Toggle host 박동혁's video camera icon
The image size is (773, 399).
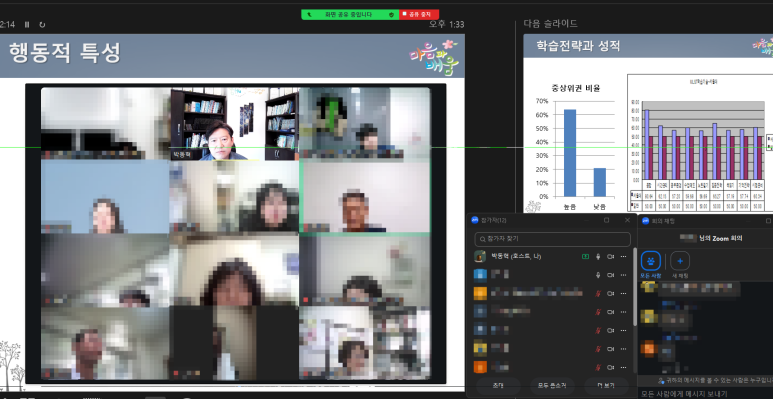click(x=611, y=256)
